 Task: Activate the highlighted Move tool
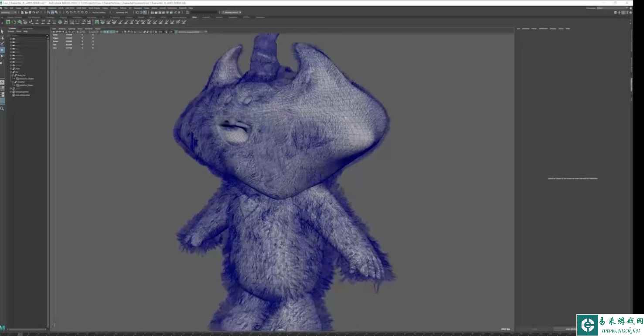pos(2,50)
